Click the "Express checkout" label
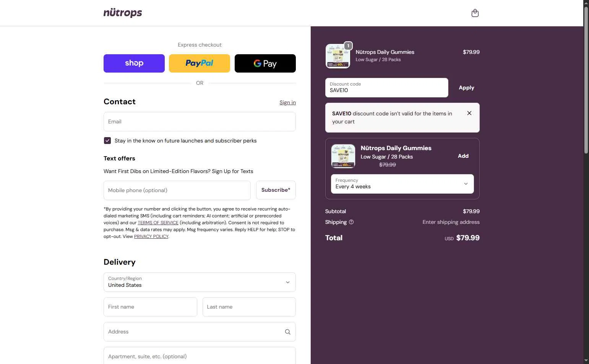 (200, 45)
